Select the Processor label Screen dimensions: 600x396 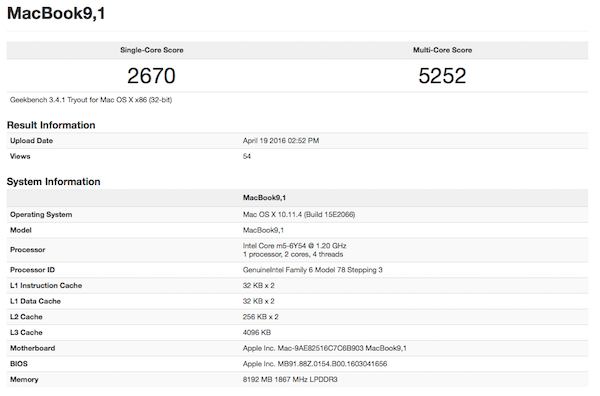point(28,250)
